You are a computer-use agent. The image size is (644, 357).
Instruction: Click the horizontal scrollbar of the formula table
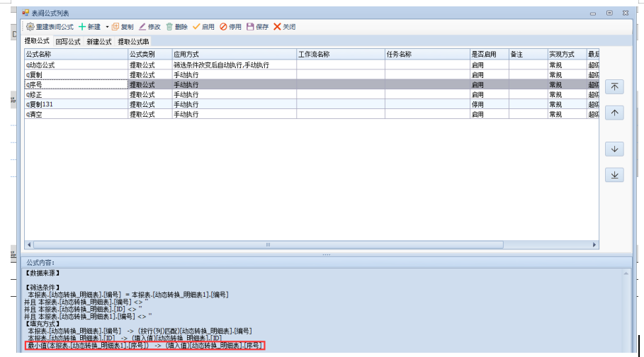[x=268, y=244]
